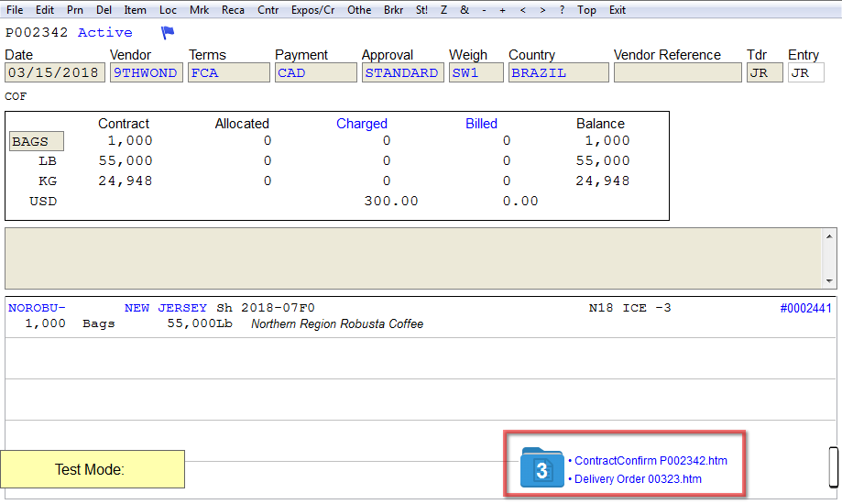Click the Z menu item
This screenshot has width=842, height=504.
443,10
